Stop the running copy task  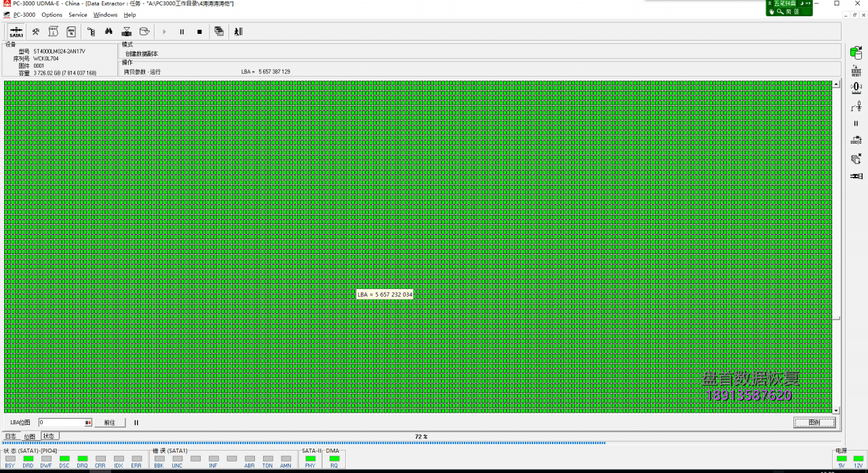click(x=199, y=32)
